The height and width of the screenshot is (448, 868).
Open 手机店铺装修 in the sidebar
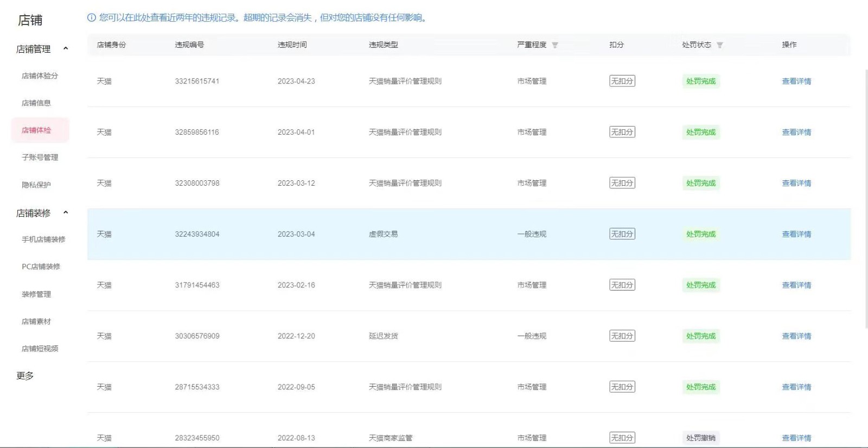point(43,239)
